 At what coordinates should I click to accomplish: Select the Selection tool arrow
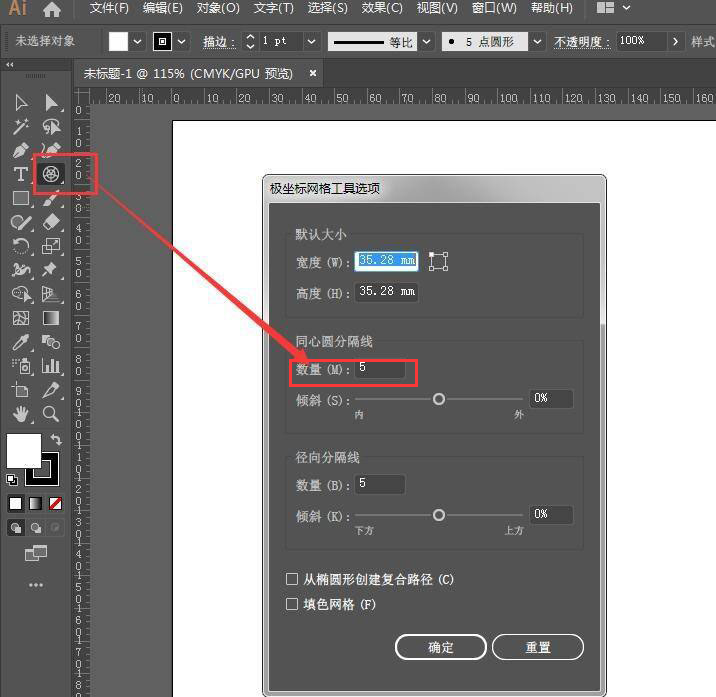(x=21, y=103)
